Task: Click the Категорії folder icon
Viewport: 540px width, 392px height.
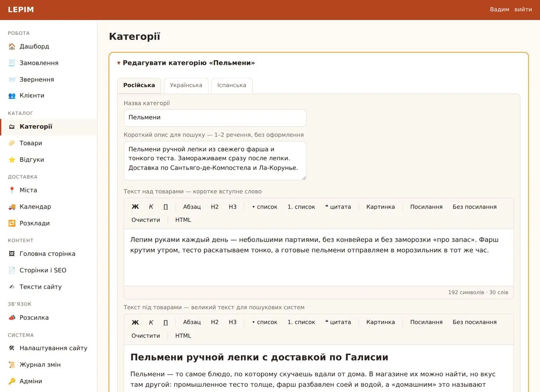Action: tap(12, 127)
